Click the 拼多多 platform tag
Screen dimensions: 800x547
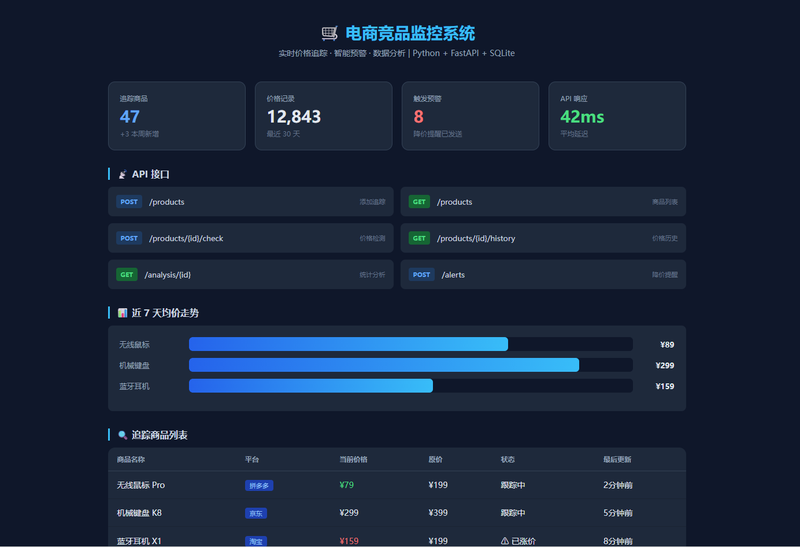[259, 485]
